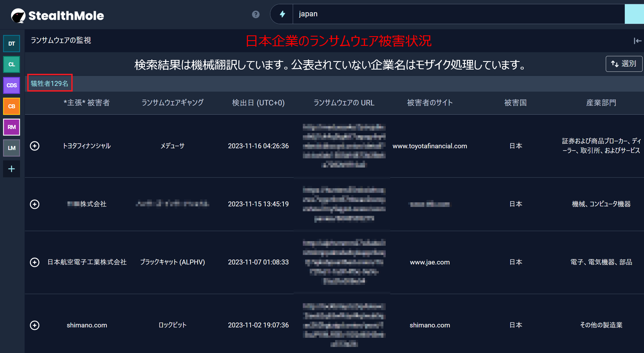Expand the トヨタフィナンシャル row details
Image resolution: width=644 pixels, height=353 pixels.
[x=35, y=146]
